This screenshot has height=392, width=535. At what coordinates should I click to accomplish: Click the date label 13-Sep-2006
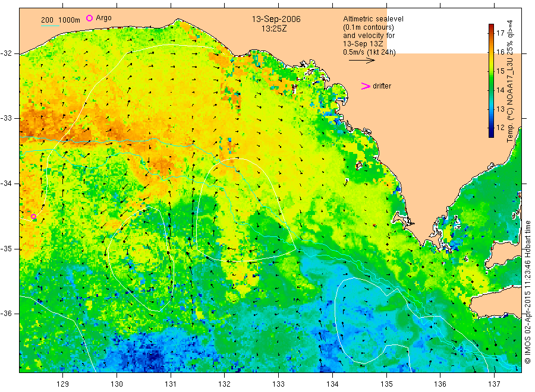[276, 19]
